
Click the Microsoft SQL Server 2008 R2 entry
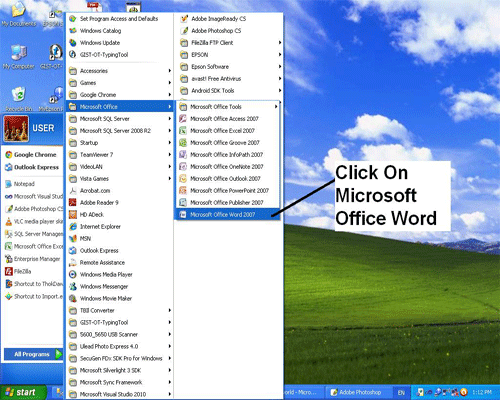120,131
